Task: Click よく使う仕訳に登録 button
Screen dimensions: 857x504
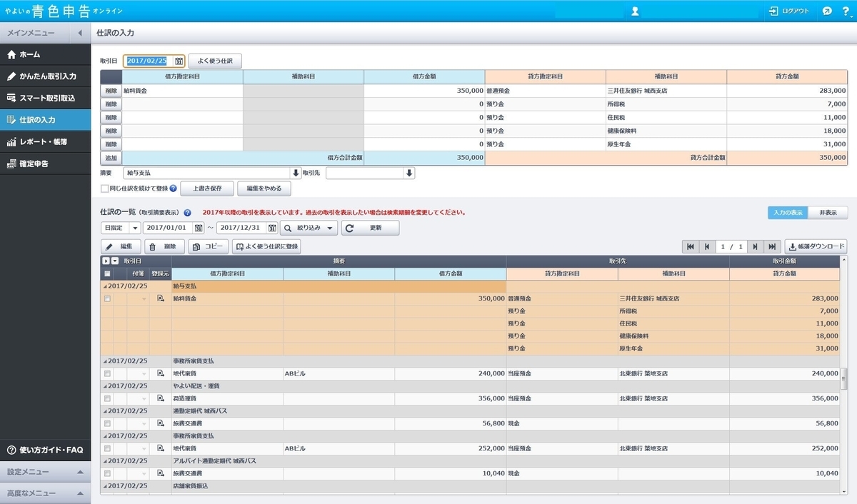Action: click(x=266, y=246)
